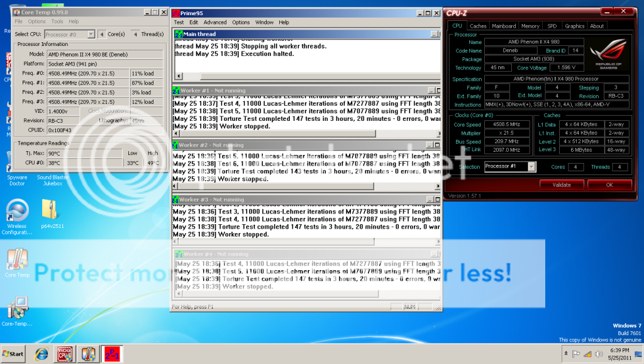Click the Worker #2 horizontal scrollbar

[307, 186]
